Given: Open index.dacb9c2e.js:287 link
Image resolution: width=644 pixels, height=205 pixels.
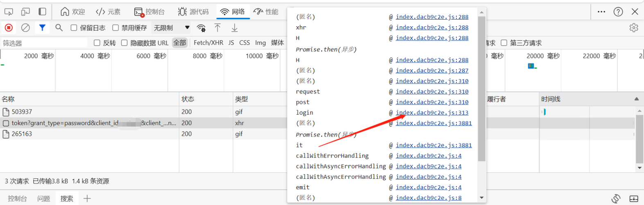Looking at the screenshot, I should click(432, 71).
